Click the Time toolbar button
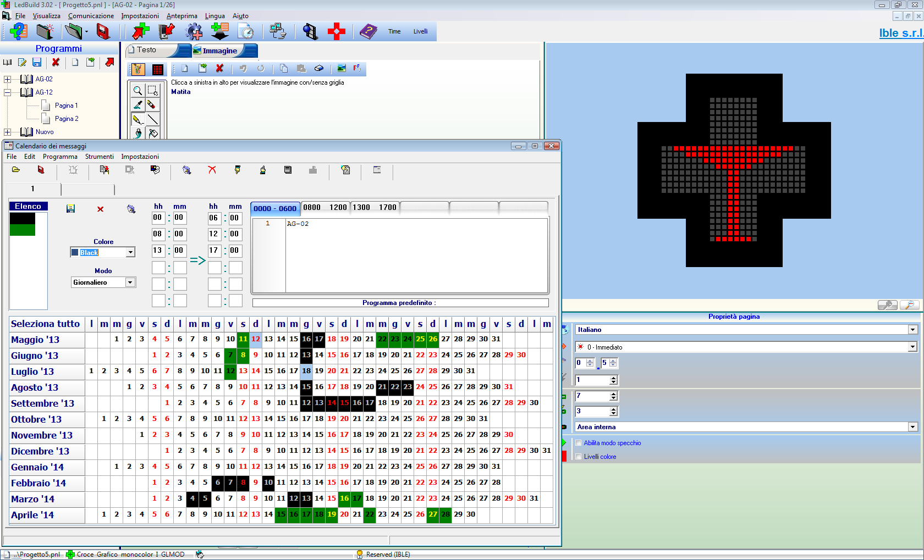The image size is (924, 560). (x=394, y=31)
